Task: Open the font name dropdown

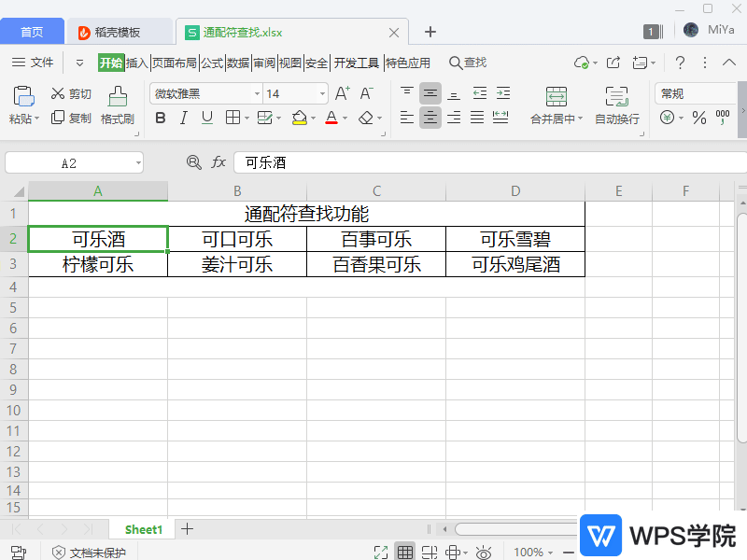Action: pyautogui.click(x=258, y=93)
